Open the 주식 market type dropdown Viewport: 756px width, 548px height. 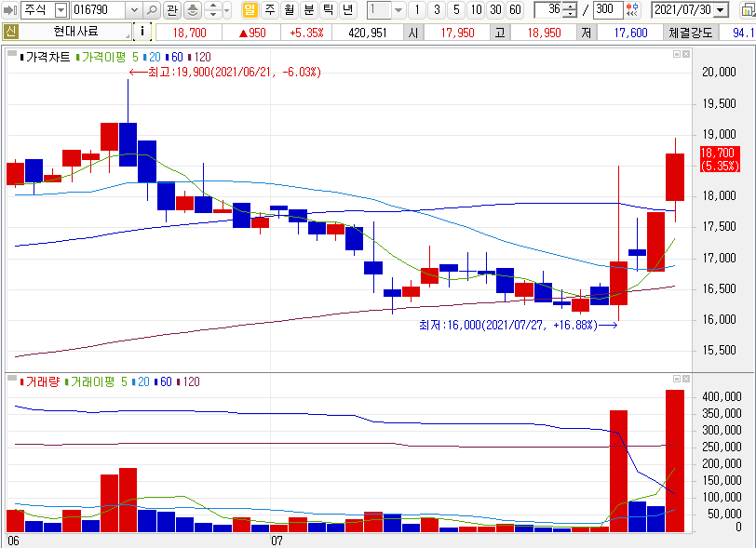(x=61, y=9)
